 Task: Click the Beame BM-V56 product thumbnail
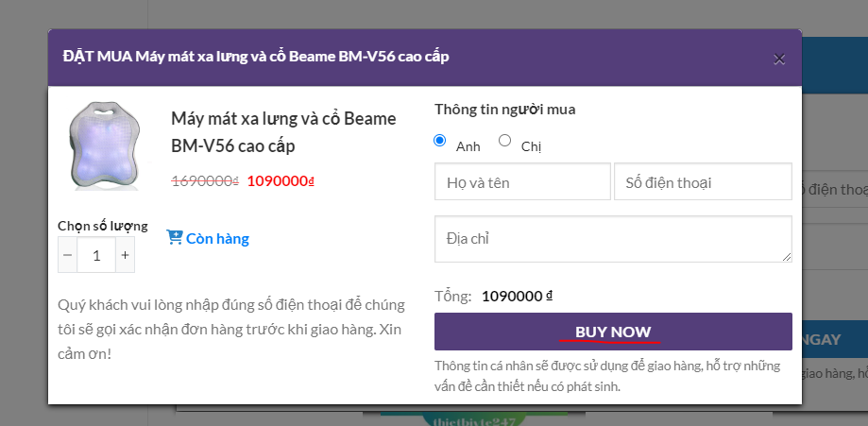pos(104,146)
